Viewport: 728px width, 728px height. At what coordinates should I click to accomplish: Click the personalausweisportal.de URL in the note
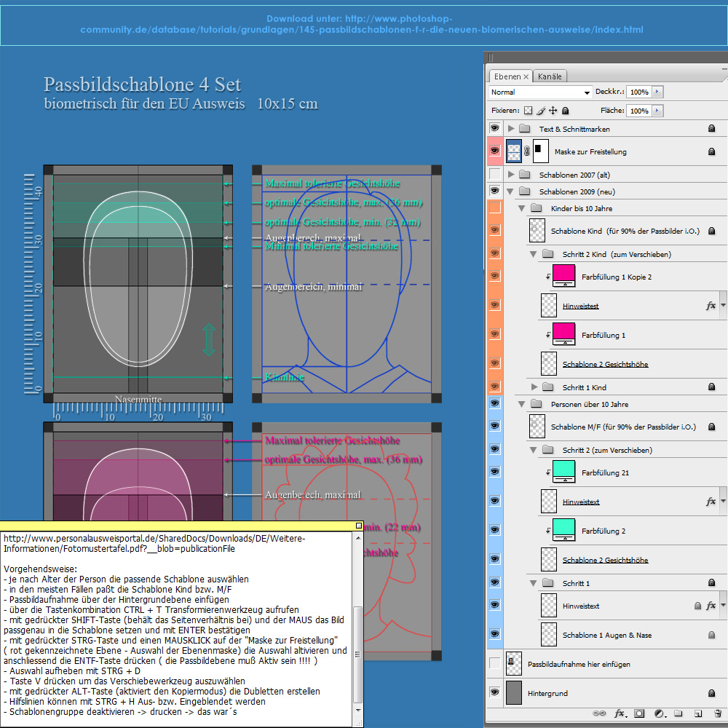coord(154,544)
